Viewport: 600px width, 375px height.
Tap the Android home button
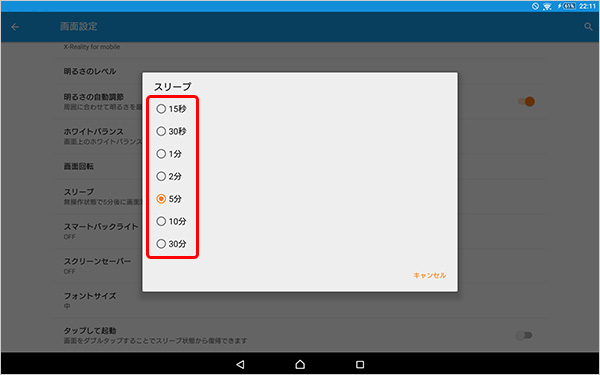300,364
